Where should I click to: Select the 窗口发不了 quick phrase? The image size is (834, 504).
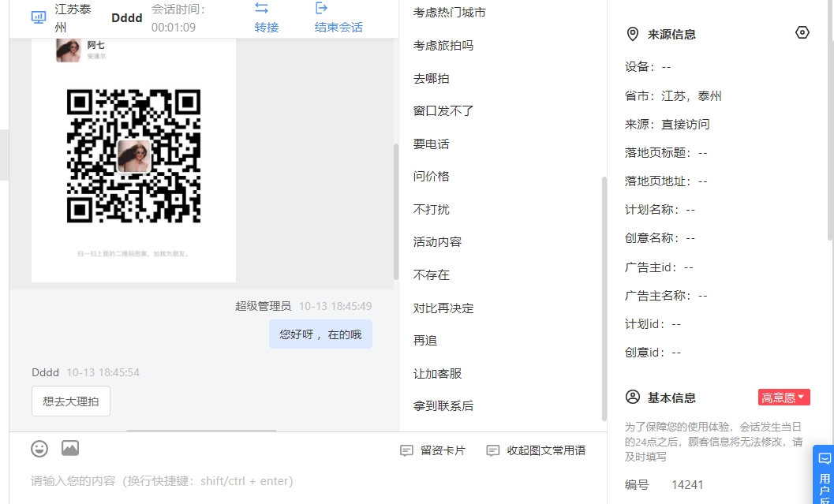coord(443,111)
